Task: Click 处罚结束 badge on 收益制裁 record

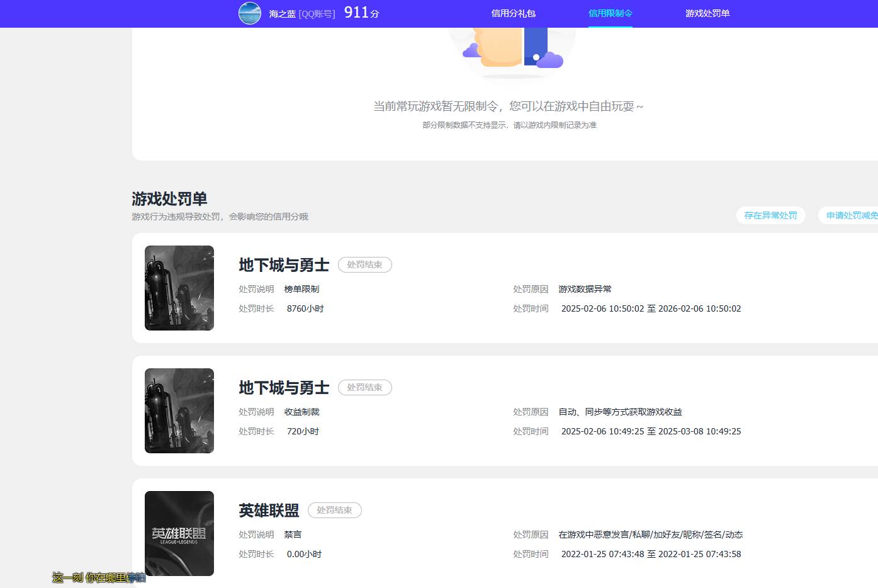Action: pyautogui.click(x=364, y=388)
